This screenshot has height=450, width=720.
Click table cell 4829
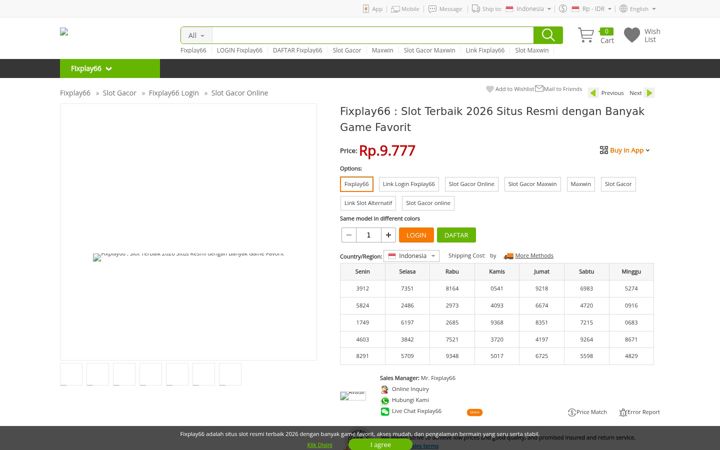click(x=631, y=356)
